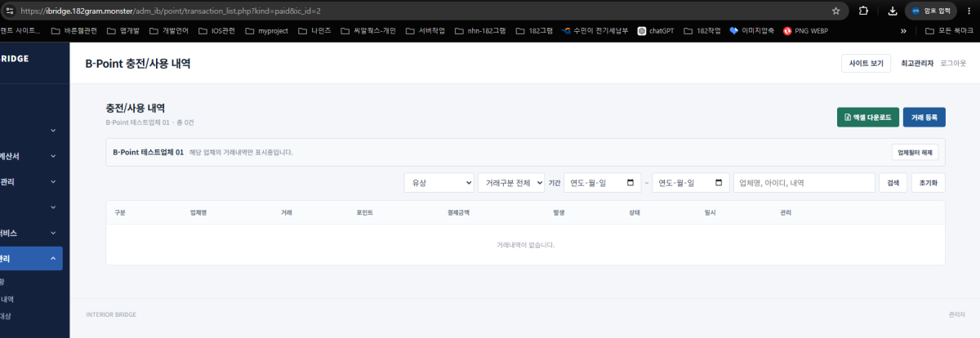Click the 발생 column header
Screen dimensions: 980x338
559,212
